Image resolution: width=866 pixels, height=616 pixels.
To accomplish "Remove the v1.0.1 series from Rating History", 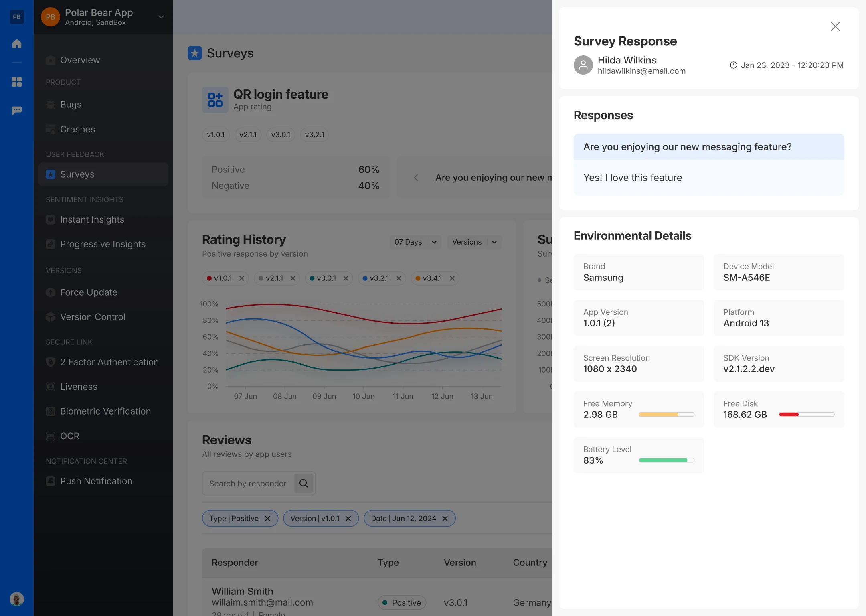I will coord(242,278).
